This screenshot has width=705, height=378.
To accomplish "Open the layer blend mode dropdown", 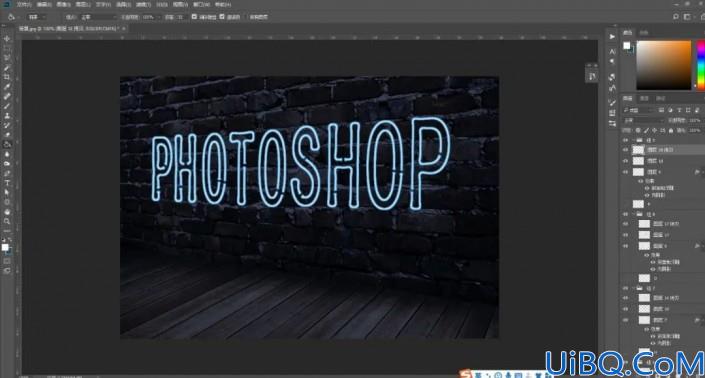I will click(x=644, y=120).
